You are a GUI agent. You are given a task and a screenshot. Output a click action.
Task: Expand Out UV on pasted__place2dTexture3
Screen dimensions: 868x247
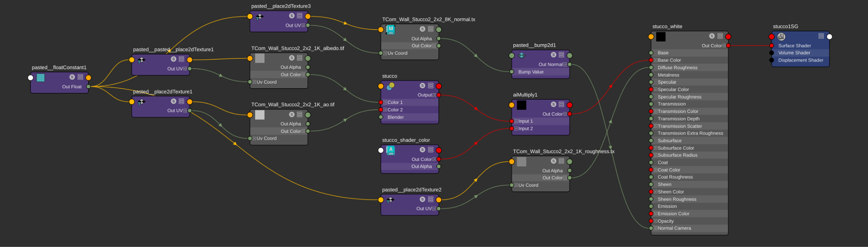coord(303,25)
